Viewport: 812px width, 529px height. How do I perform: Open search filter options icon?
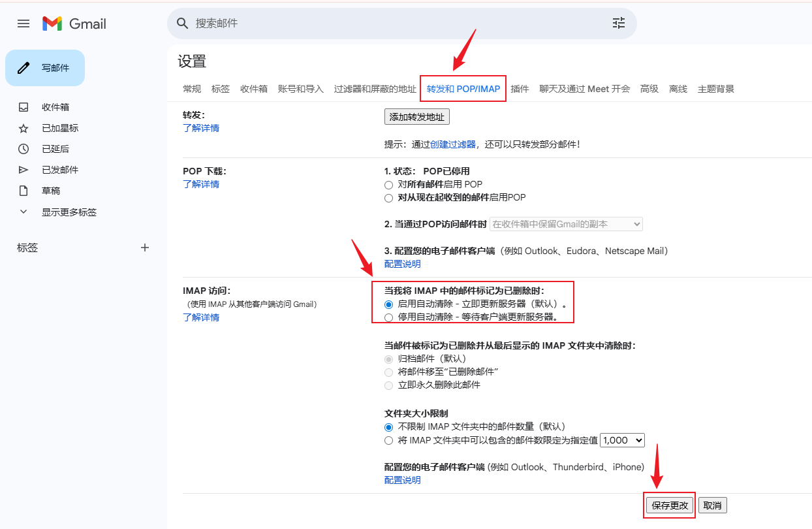618,24
